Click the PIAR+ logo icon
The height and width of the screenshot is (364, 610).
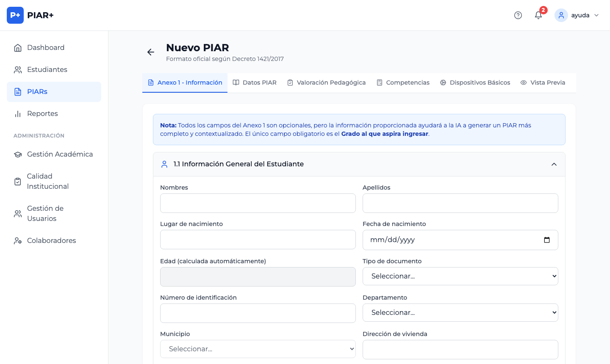(15, 15)
